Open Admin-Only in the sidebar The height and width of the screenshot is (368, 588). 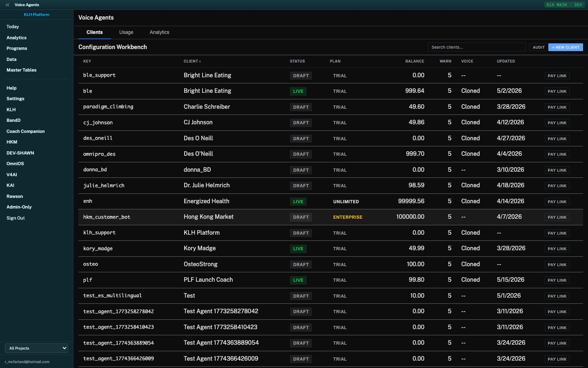[19, 207]
